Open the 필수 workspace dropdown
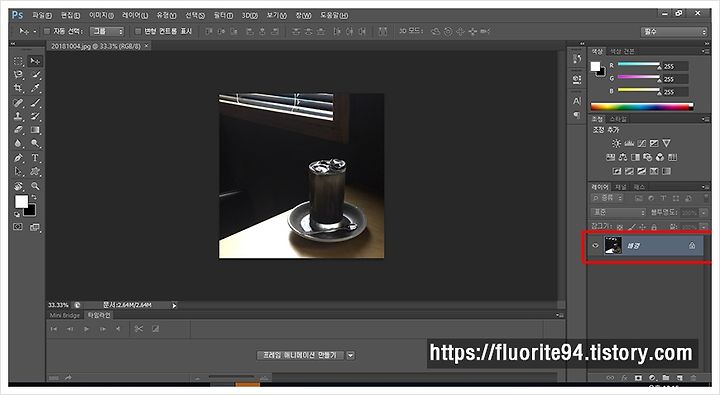Image resolution: width=720 pixels, height=395 pixels. [x=674, y=32]
